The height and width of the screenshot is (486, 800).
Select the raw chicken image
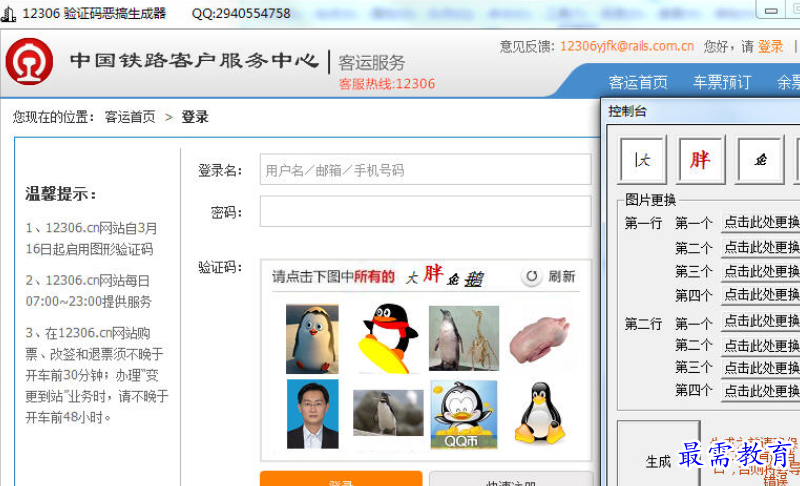point(539,339)
